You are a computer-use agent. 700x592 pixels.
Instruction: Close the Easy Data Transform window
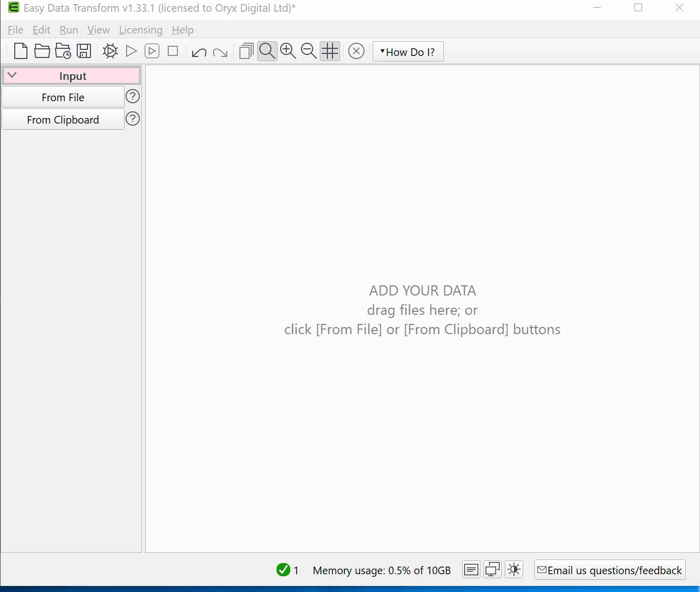coord(679,8)
